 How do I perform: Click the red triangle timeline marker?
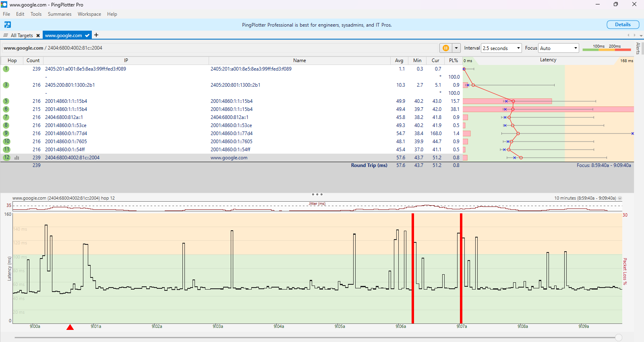pyautogui.click(x=70, y=327)
